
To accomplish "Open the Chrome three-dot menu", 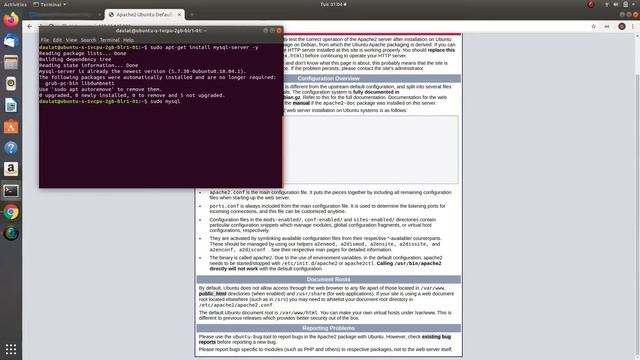I will (x=633, y=27).
